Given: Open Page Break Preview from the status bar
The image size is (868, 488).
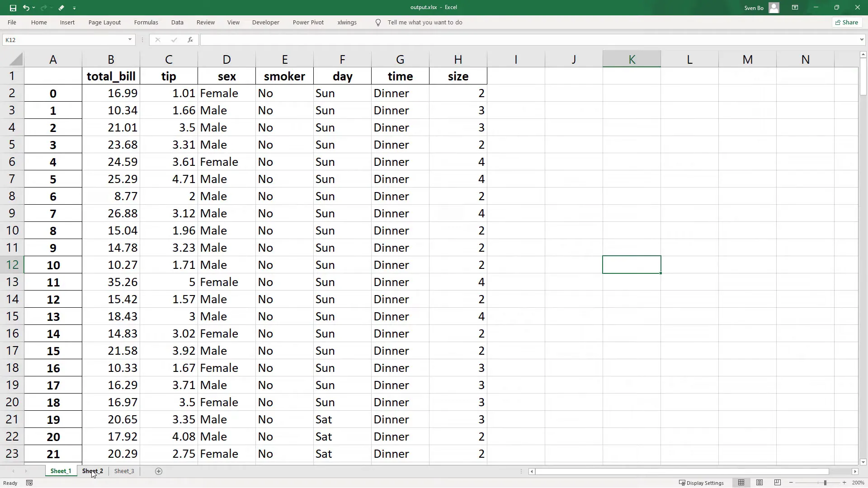Looking at the screenshot, I should 778,483.
